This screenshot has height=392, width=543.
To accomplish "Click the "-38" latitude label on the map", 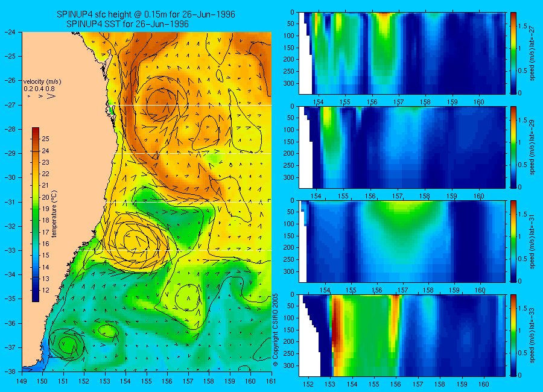I will pyautogui.click(x=10, y=371).
